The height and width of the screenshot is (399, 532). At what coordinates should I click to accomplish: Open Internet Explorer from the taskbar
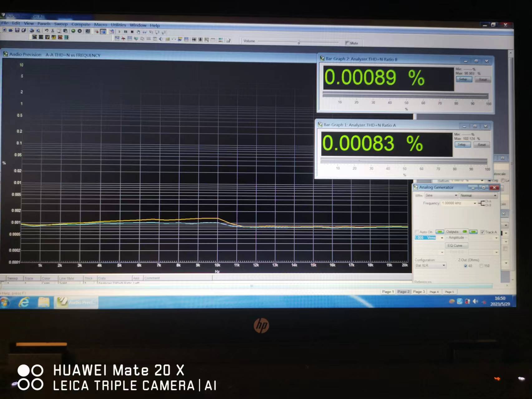(x=24, y=302)
